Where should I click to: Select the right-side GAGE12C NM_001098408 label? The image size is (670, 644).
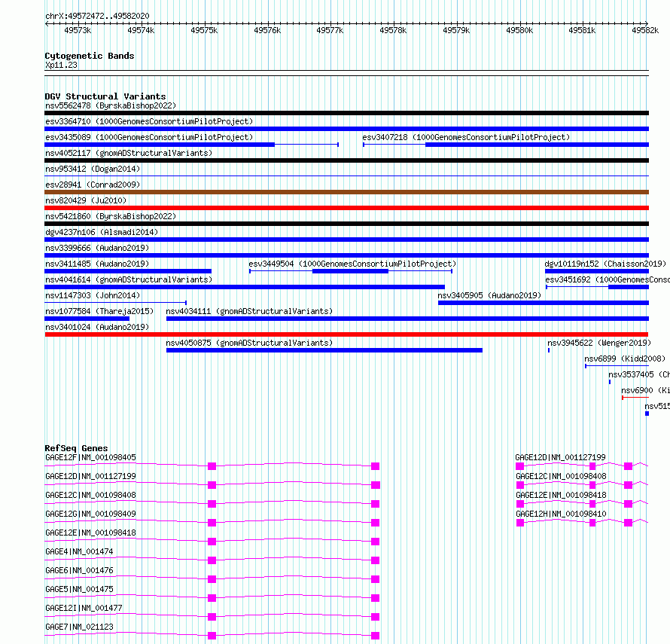pyautogui.click(x=561, y=476)
